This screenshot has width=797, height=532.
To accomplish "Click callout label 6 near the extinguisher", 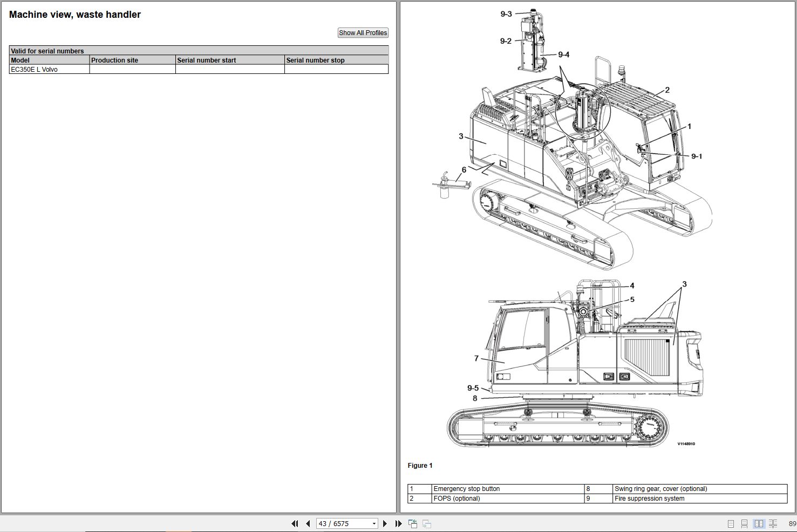I will click(x=464, y=170).
